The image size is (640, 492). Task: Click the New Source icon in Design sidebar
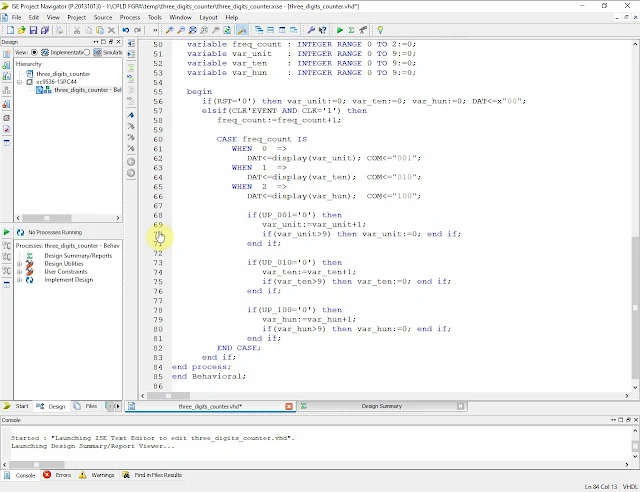click(x=7, y=54)
